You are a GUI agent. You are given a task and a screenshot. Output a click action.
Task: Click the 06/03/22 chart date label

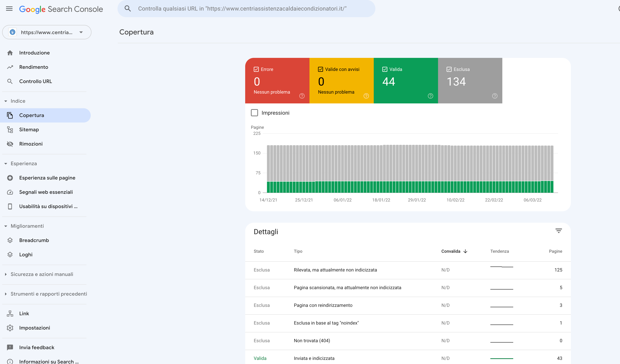[x=532, y=200]
